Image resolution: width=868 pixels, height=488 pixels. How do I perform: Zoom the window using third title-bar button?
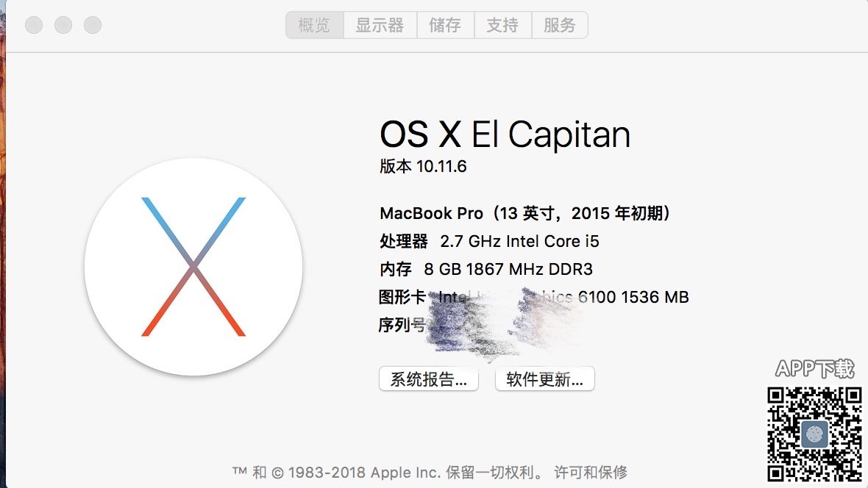pos(93,25)
